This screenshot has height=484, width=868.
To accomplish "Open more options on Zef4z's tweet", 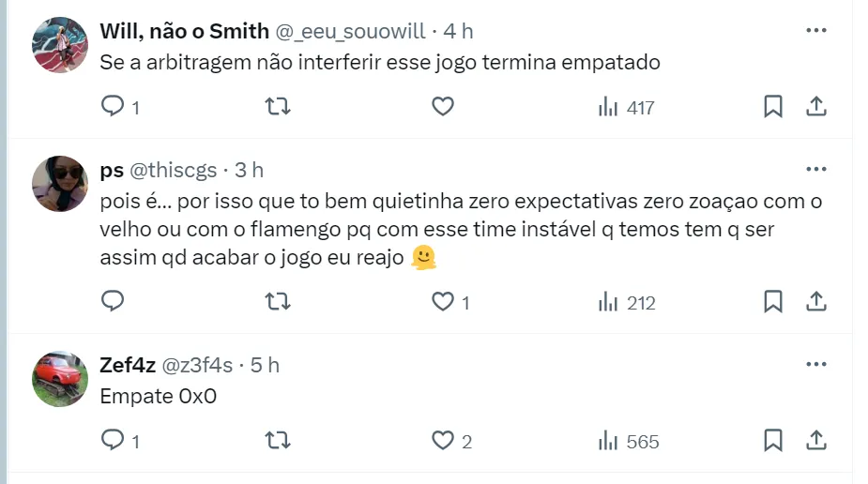I will [x=816, y=364].
